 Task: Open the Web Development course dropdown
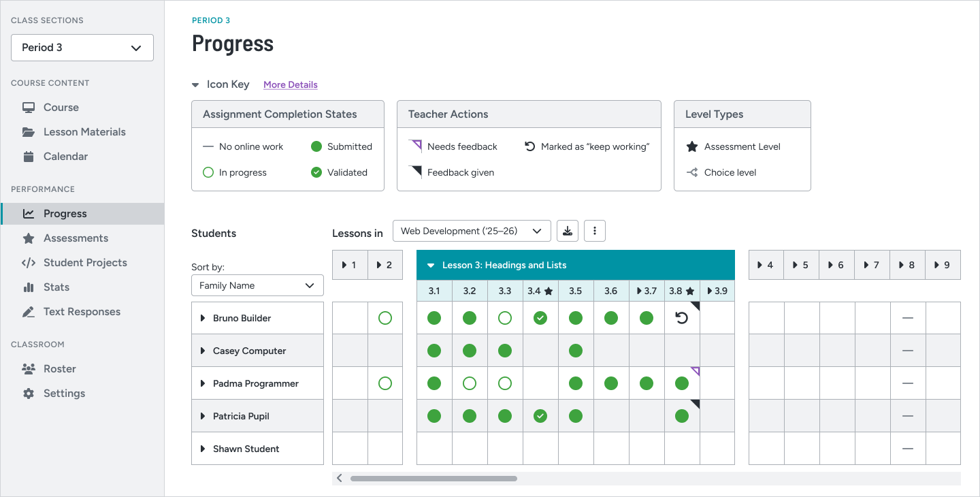(x=472, y=231)
